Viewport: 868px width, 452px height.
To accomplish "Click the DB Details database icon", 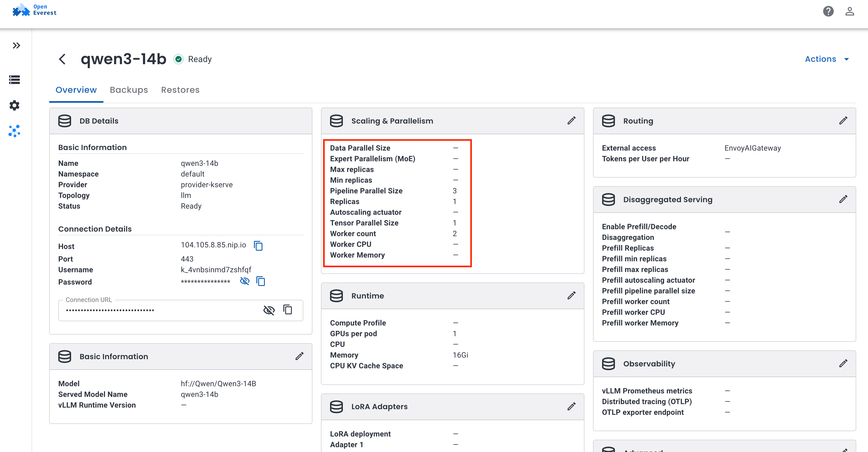I will [65, 120].
